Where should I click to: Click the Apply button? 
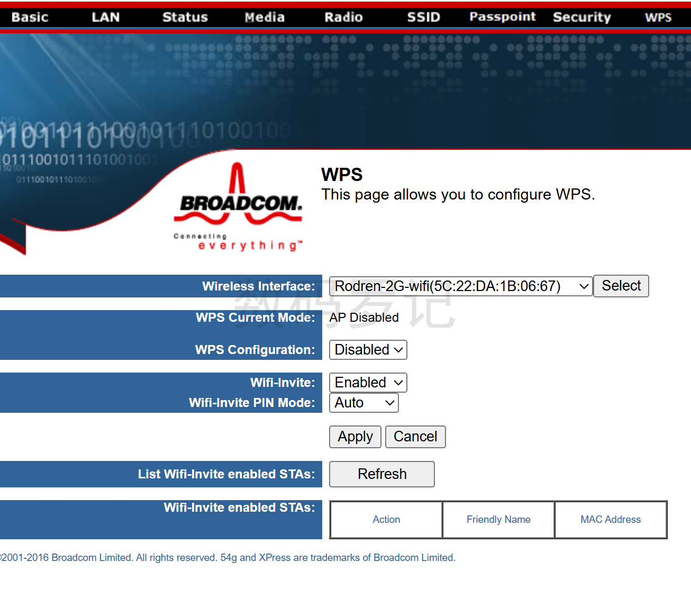(355, 437)
